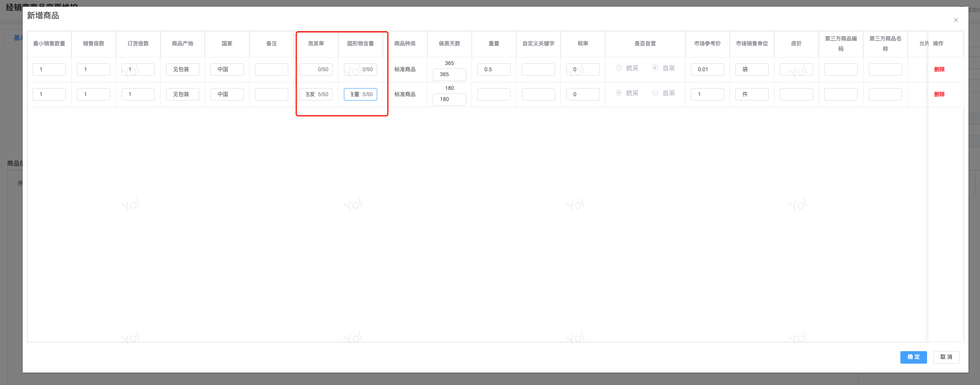Focus the 销售倍数 field in the 180-day row
The height and width of the screenshot is (385, 980).
coord(93,94)
